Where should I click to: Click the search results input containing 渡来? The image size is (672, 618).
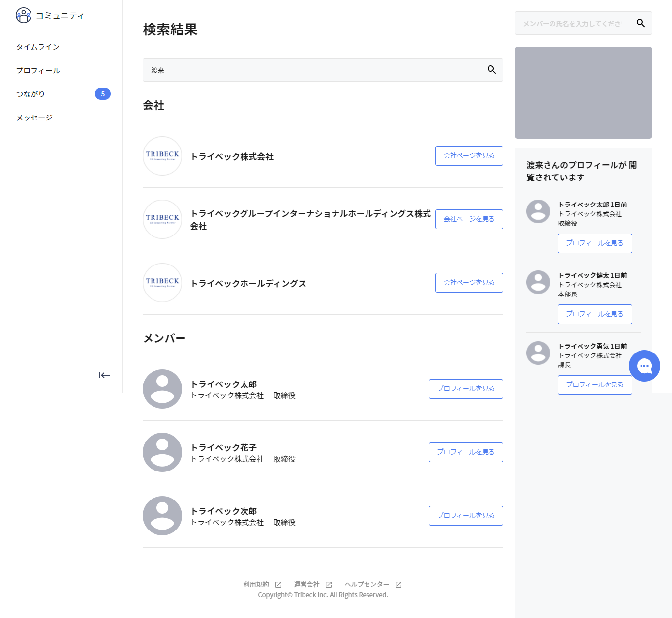[x=311, y=70]
